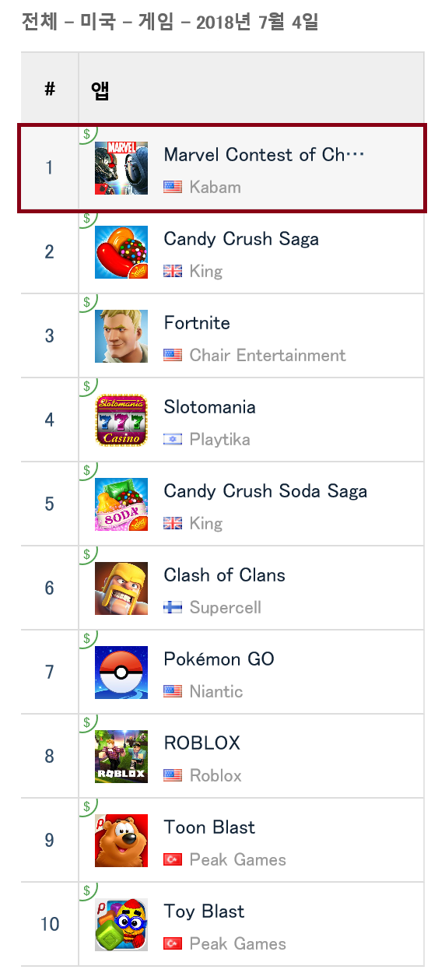Visit the Chair Entertainment publisher link
445x980 pixels.
268,355
